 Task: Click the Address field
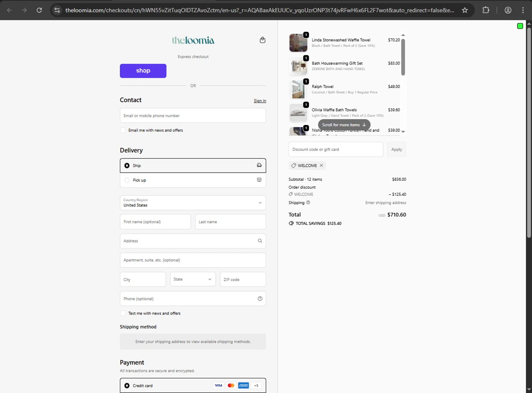193,241
